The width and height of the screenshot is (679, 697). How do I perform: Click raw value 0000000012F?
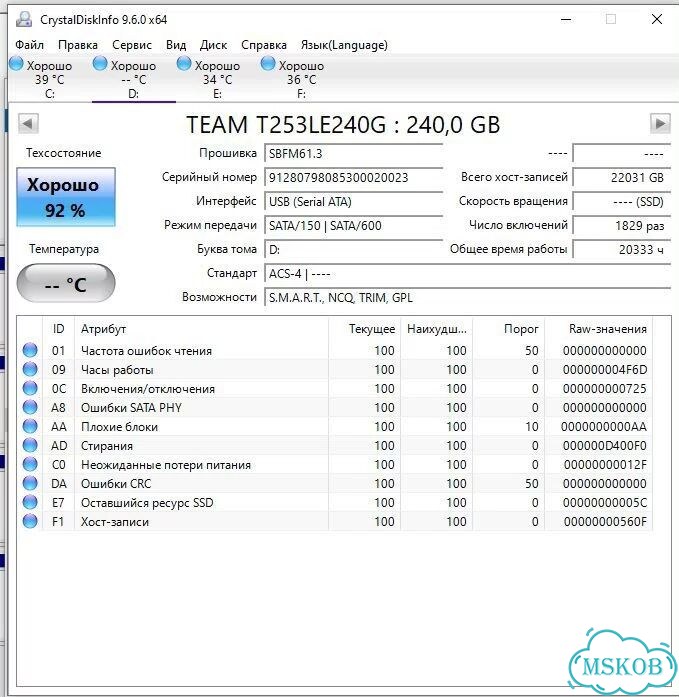click(605, 465)
